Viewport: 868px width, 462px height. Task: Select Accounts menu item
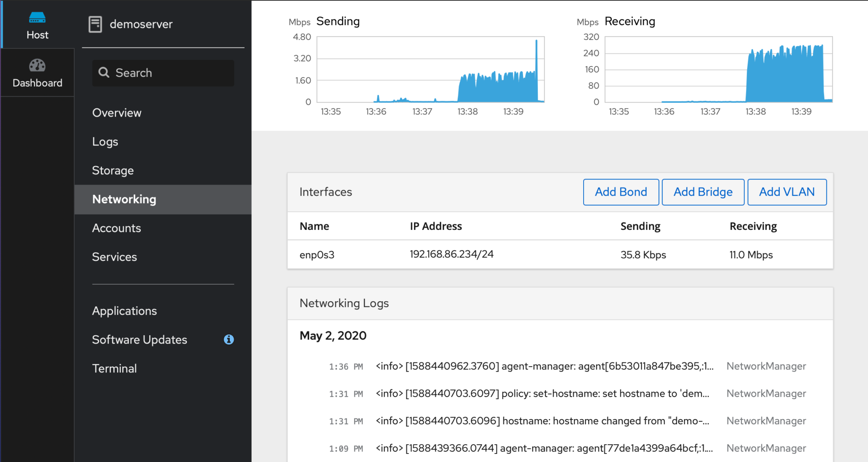[x=117, y=228]
